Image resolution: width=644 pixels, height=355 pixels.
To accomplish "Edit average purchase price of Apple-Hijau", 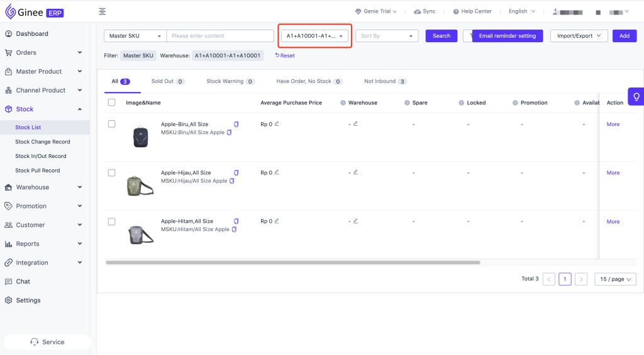I will (x=277, y=172).
